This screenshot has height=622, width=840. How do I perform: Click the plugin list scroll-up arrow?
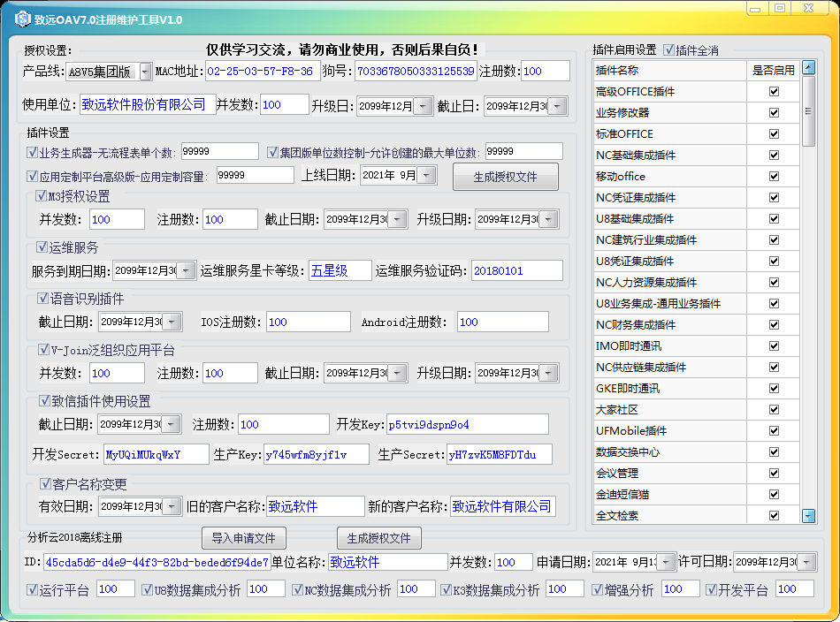pyautogui.click(x=808, y=68)
